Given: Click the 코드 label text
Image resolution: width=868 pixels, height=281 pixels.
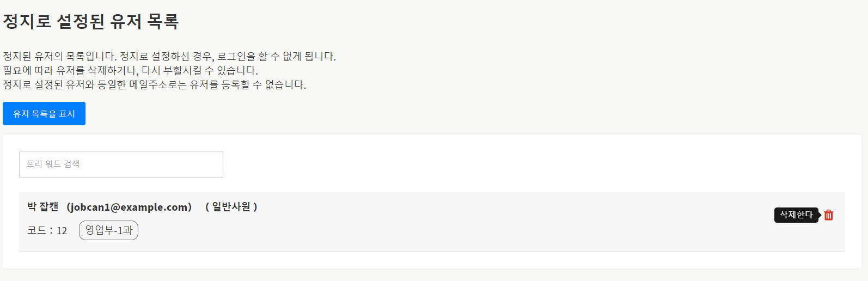Looking at the screenshot, I should tap(36, 230).
